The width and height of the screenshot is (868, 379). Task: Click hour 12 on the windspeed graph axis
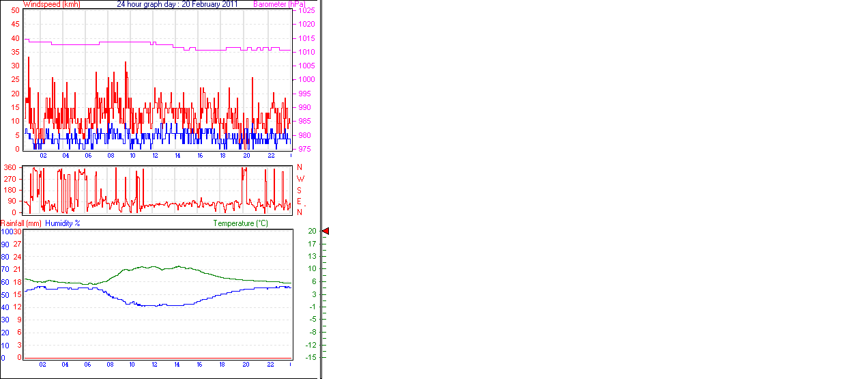(155, 156)
